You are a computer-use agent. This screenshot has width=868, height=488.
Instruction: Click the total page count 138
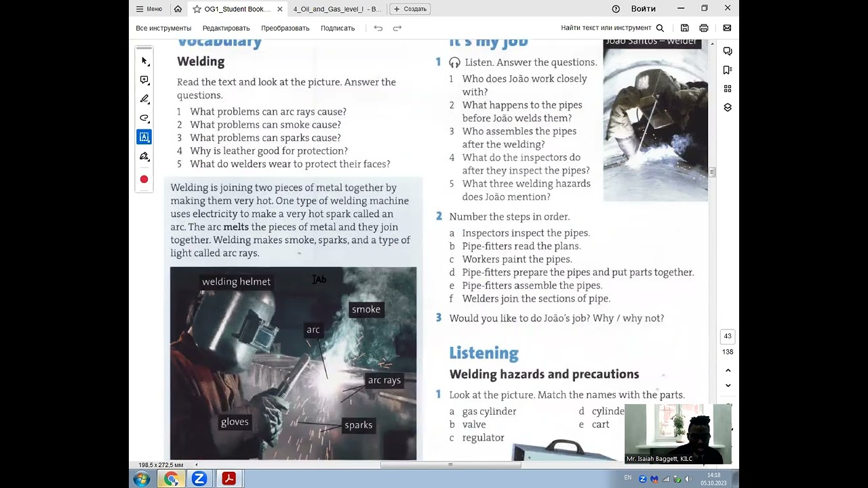click(728, 352)
